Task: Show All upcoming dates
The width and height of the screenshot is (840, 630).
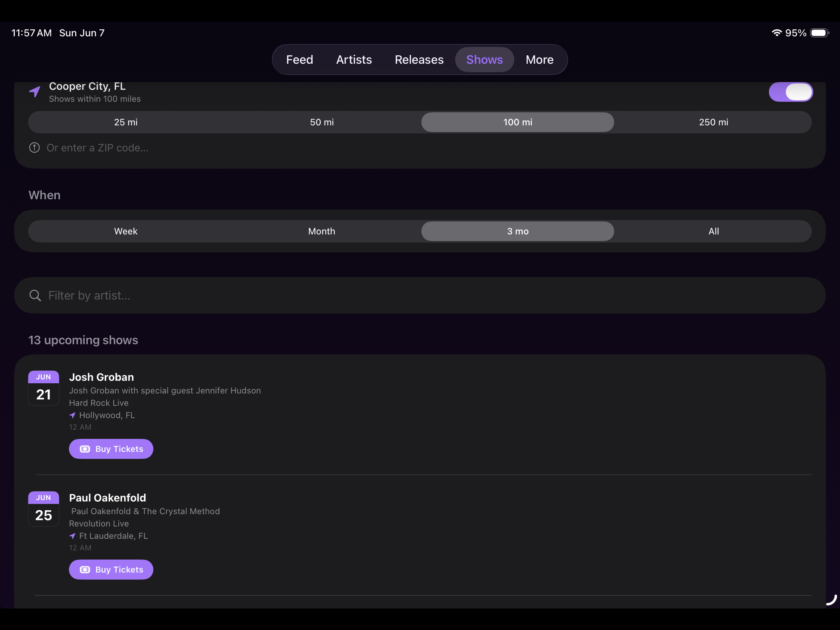Action: click(714, 231)
